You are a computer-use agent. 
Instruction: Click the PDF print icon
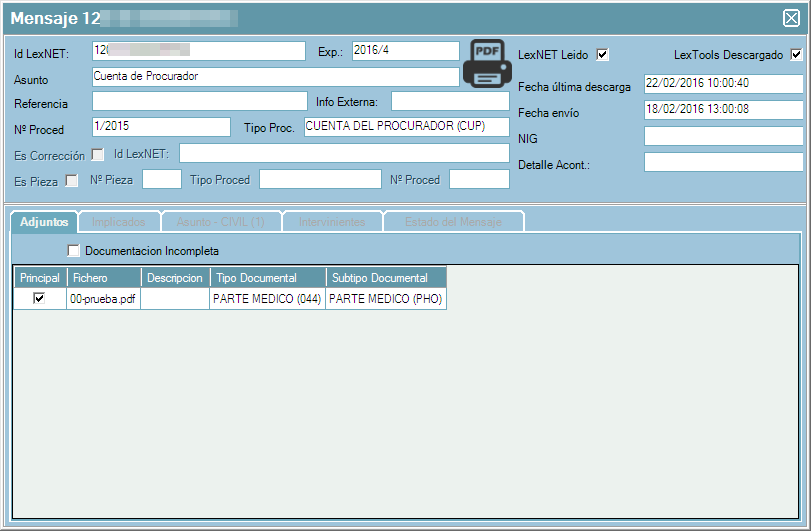pos(486,64)
